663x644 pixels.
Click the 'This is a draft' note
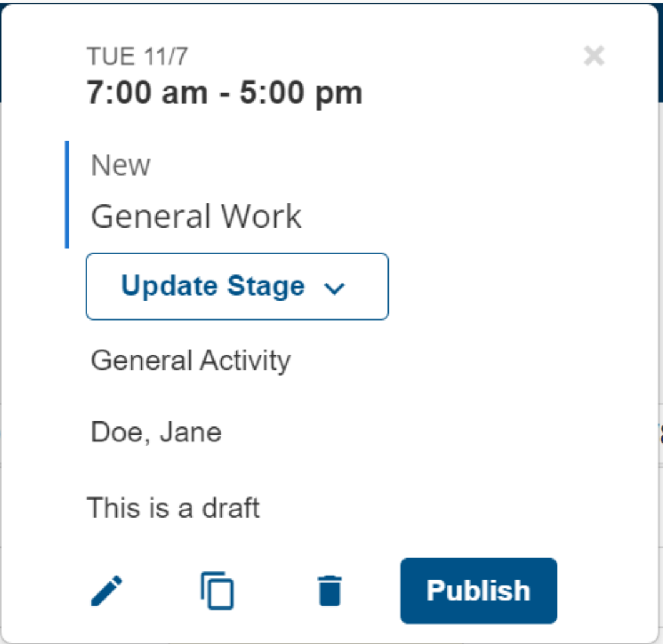[x=173, y=508]
